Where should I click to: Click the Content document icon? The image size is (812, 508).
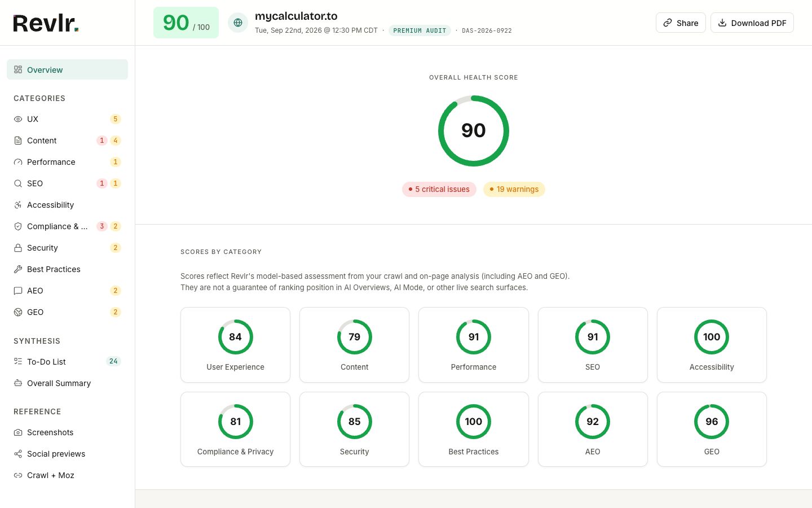tap(18, 141)
